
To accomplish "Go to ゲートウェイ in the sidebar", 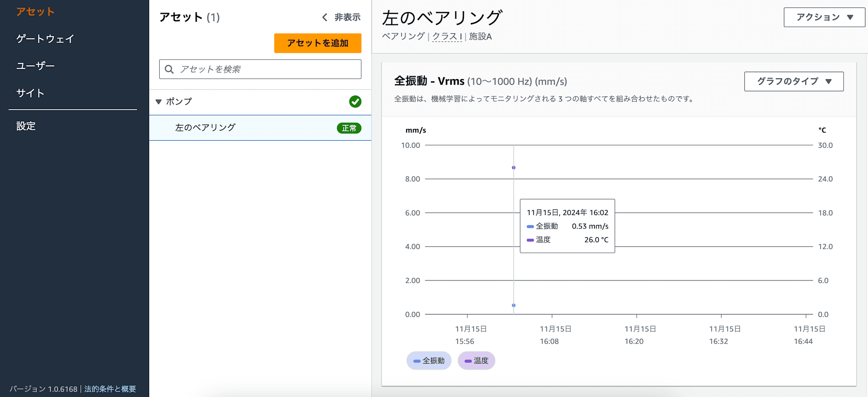I will click(45, 39).
